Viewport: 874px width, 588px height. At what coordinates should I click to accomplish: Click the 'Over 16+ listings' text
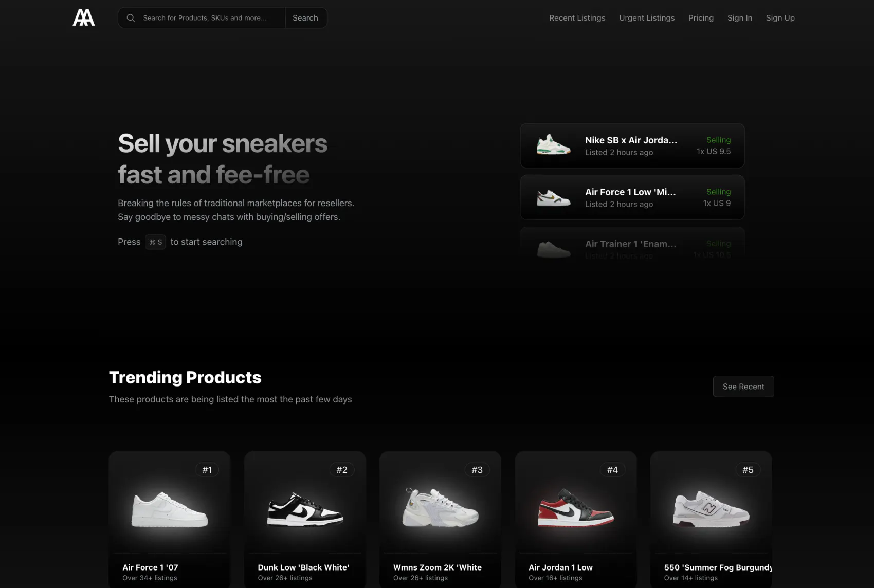pyautogui.click(x=555, y=578)
